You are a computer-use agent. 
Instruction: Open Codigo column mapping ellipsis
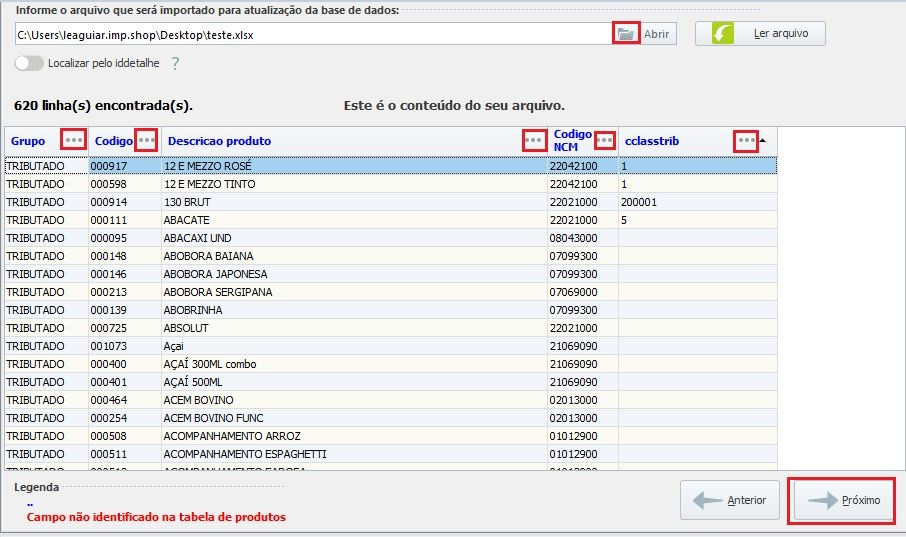146,140
